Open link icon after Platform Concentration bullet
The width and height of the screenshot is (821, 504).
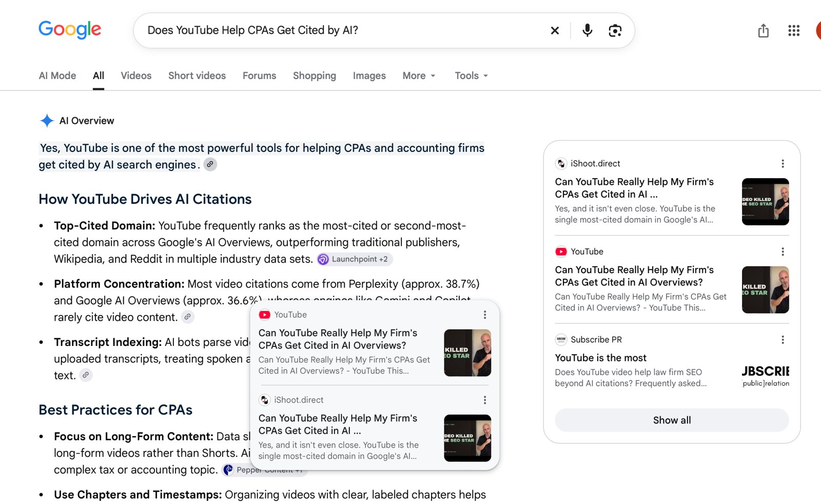click(188, 317)
